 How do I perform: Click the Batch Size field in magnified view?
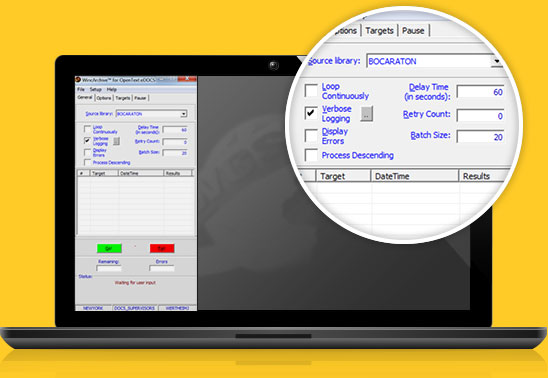(x=481, y=137)
